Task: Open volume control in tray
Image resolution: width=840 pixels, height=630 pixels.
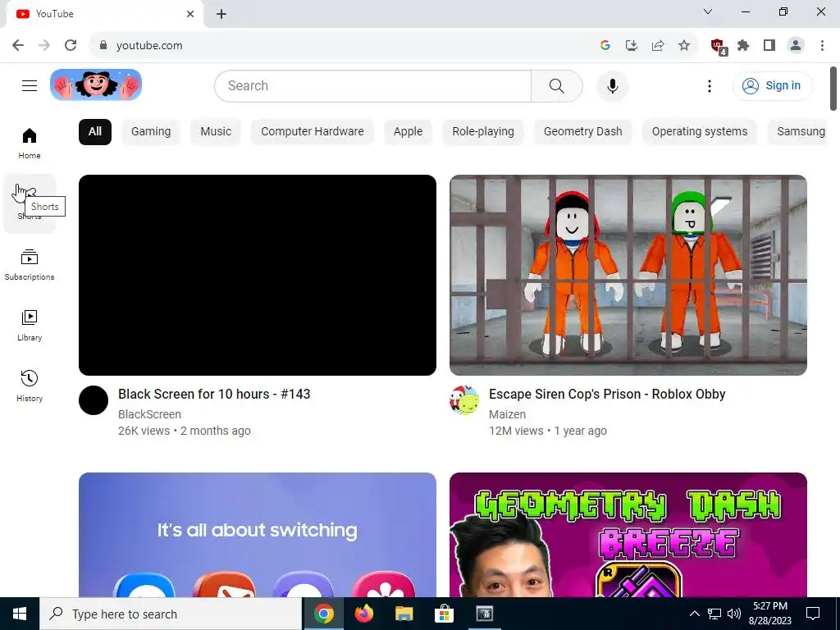Action: point(734,614)
